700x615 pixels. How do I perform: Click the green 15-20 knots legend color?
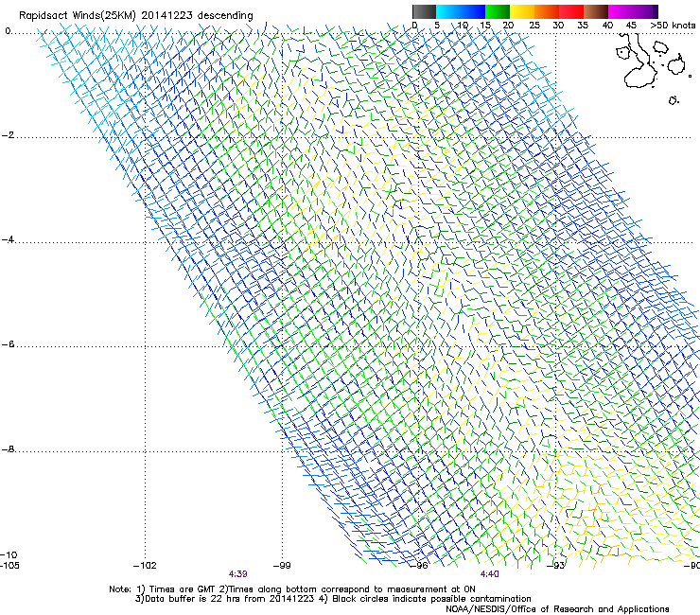coord(497,11)
